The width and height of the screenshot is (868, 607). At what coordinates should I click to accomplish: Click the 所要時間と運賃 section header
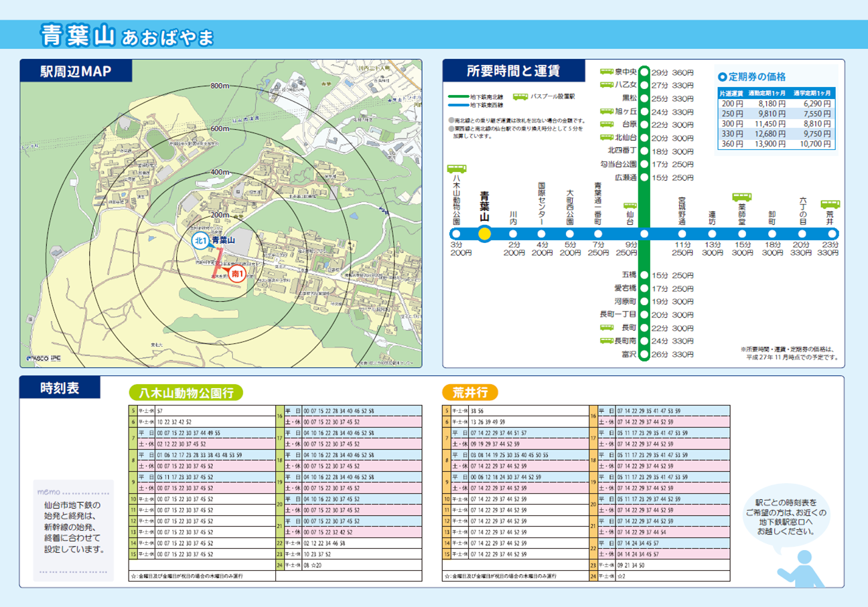(x=513, y=70)
